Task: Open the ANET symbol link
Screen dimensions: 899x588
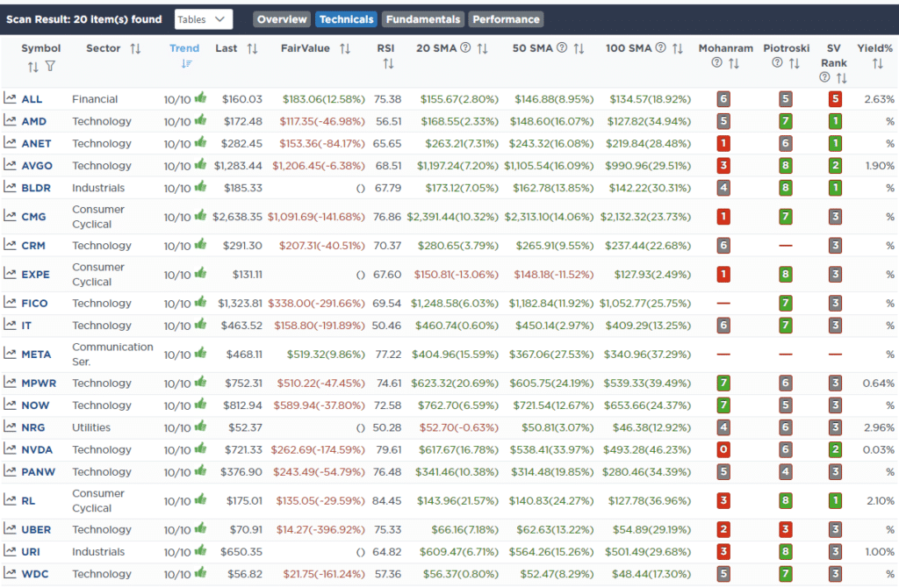Action: click(x=36, y=144)
